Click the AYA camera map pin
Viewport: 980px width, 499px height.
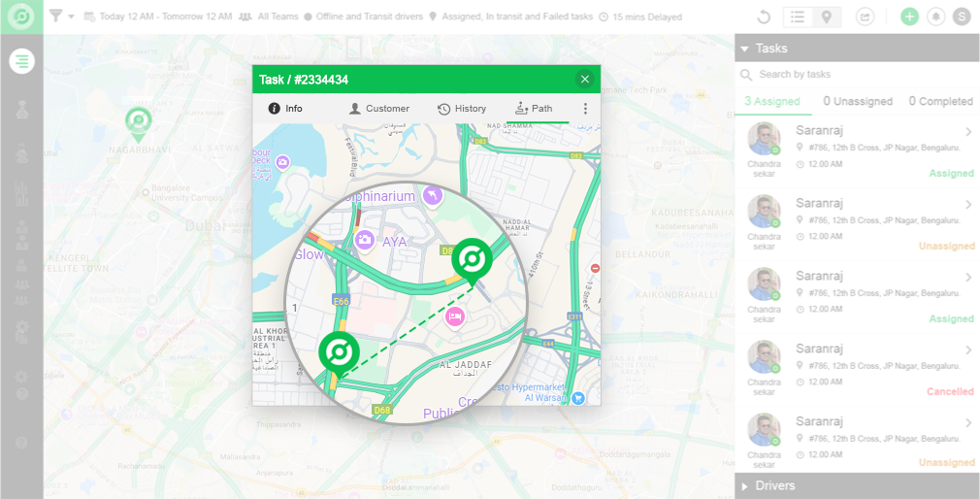point(365,240)
